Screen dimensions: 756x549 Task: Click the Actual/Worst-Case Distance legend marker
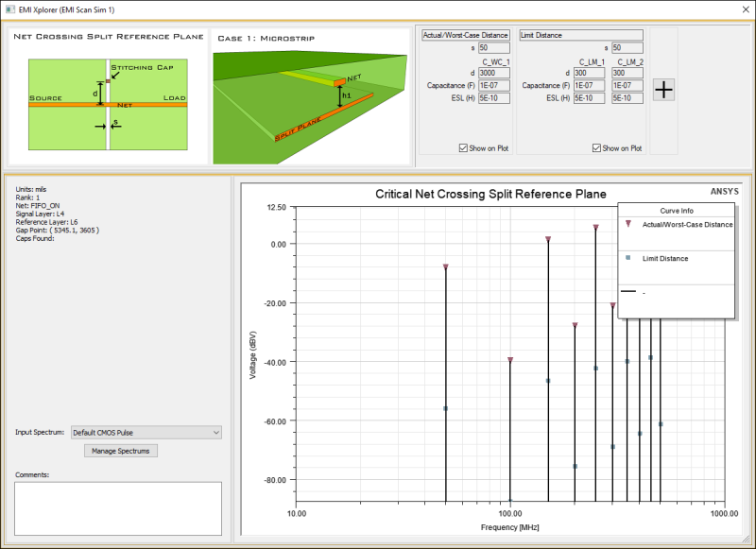[x=628, y=225]
